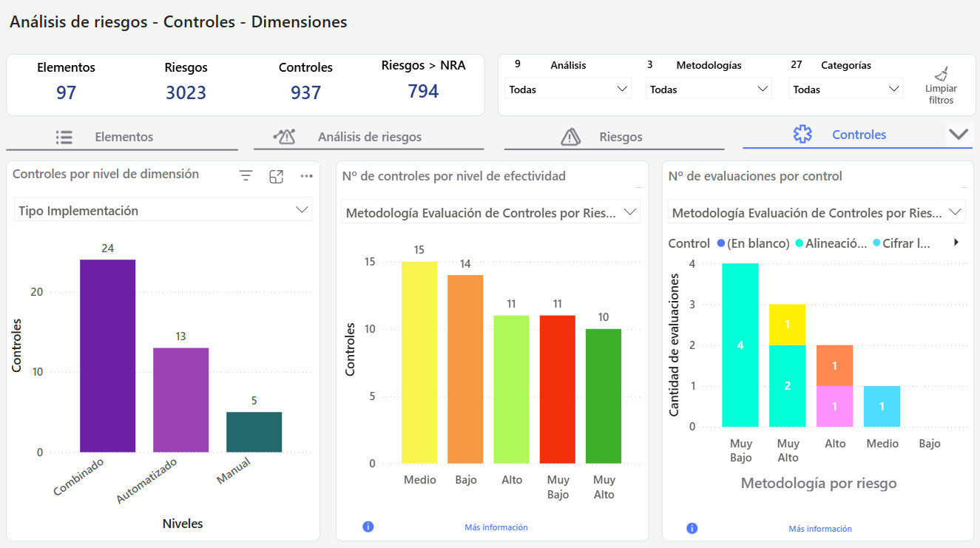Screen dimensions: 980x548
Task: Open the Metodologías dropdown filter
Action: 708,89
